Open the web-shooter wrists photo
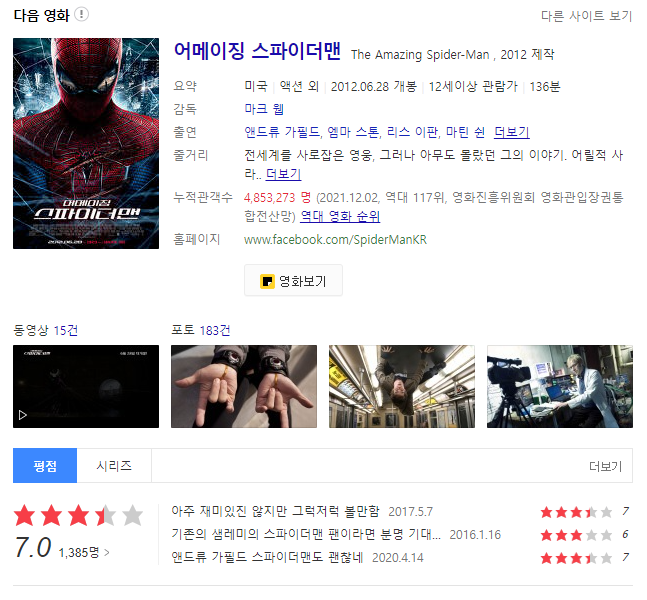The width and height of the screenshot is (647, 600). pyautogui.click(x=244, y=386)
